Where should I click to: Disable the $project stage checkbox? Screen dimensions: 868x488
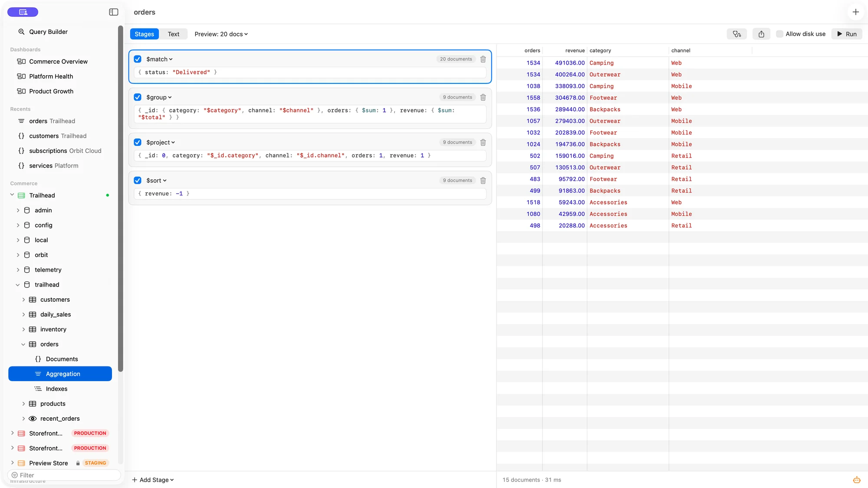click(138, 142)
